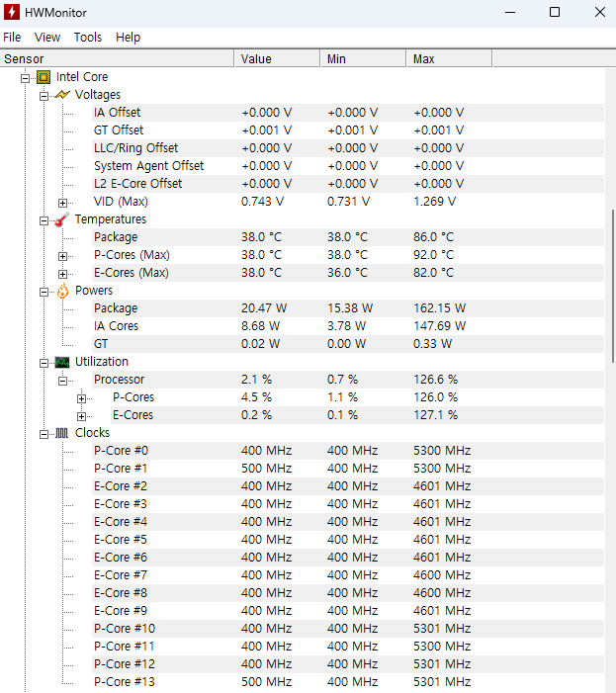Click the Utilization graph icon
The width and height of the screenshot is (616, 693).
click(x=62, y=362)
